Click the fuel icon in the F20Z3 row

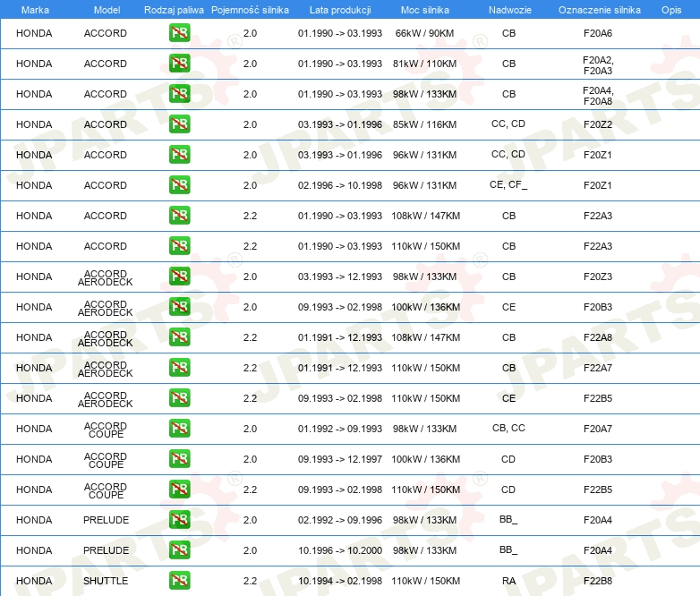coord(179,277)
